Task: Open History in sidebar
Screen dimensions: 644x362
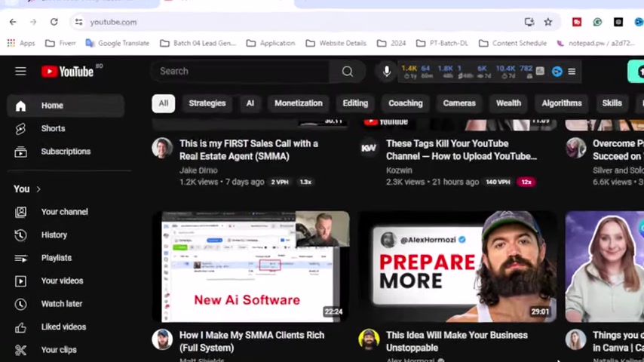Action: coord(66,235)
